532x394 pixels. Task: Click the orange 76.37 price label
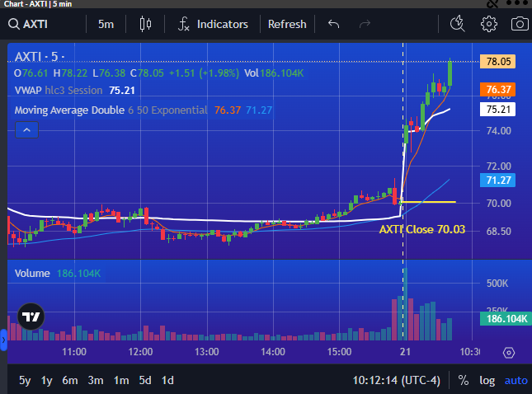point(497,90)
